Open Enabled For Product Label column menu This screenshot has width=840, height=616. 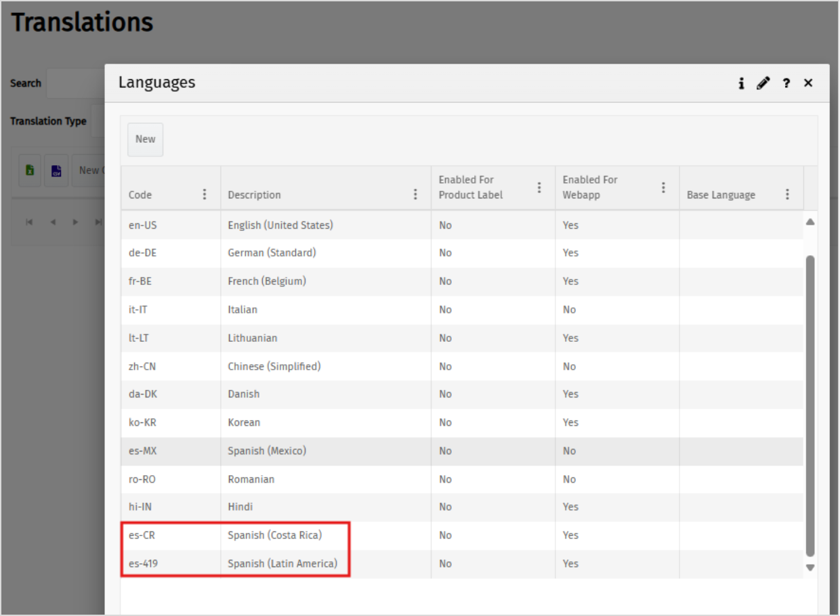539,188
